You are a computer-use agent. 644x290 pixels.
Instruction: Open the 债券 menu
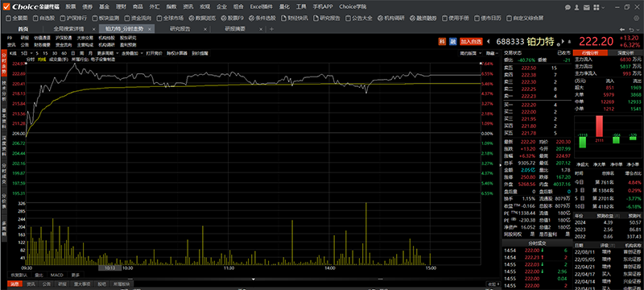click(88, 7)
